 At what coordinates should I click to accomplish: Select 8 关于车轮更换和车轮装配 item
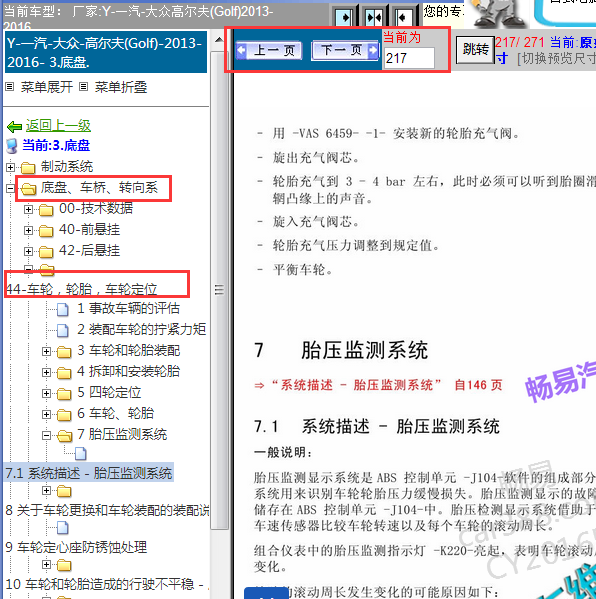[x=107, y=510]
